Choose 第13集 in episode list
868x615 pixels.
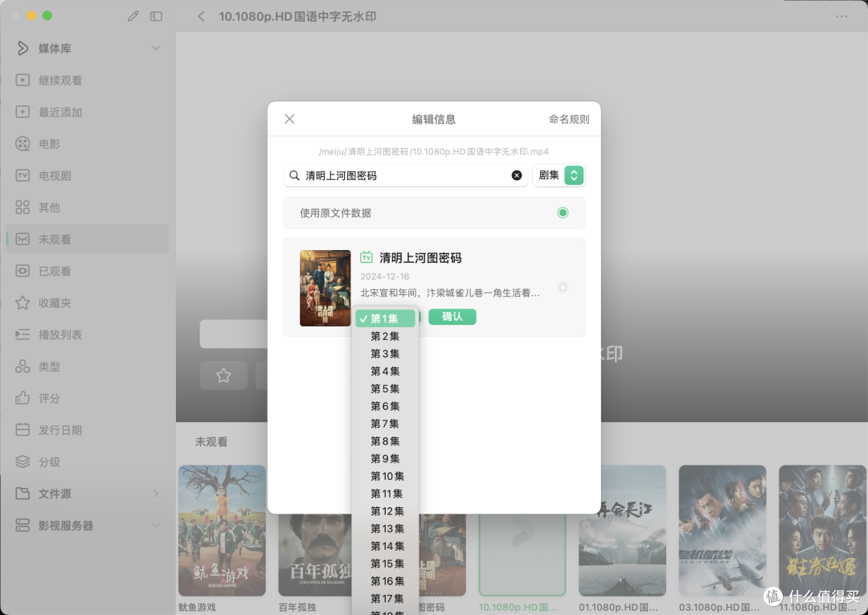tap(385, 529)
